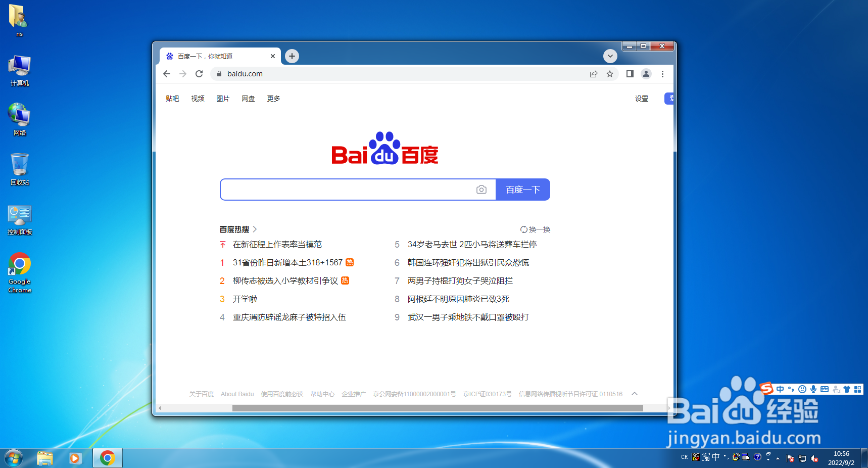Show hidden tray icons arrow
This screenshot has height=468, width=868.
click(778, 458)
